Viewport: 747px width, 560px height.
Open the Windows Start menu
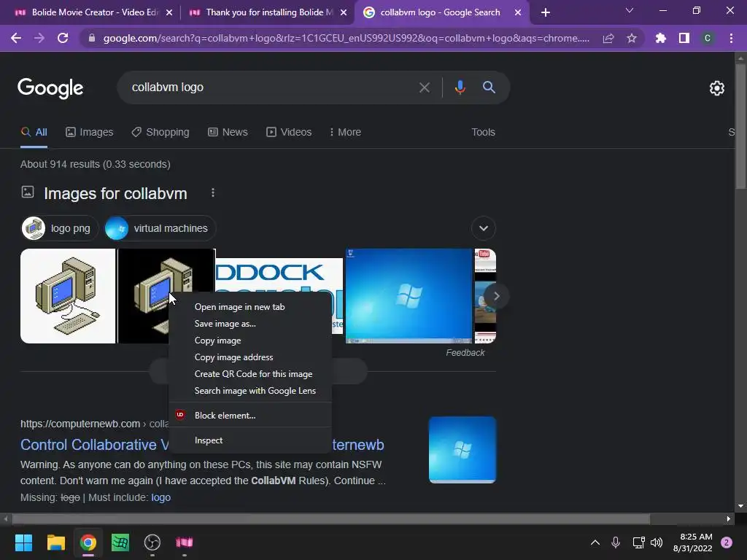tap(23, 542)
